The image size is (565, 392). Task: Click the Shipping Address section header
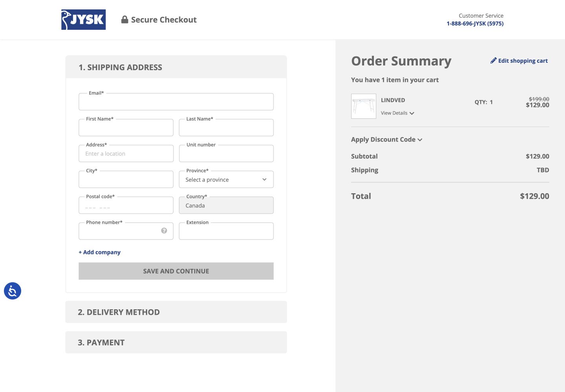coord(176,67)
